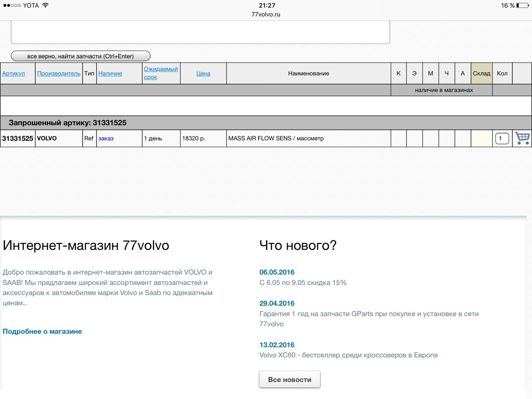Click the price 18320 р. cell
532x399 pixels.
pyautogui.click(x=203, y=138)
